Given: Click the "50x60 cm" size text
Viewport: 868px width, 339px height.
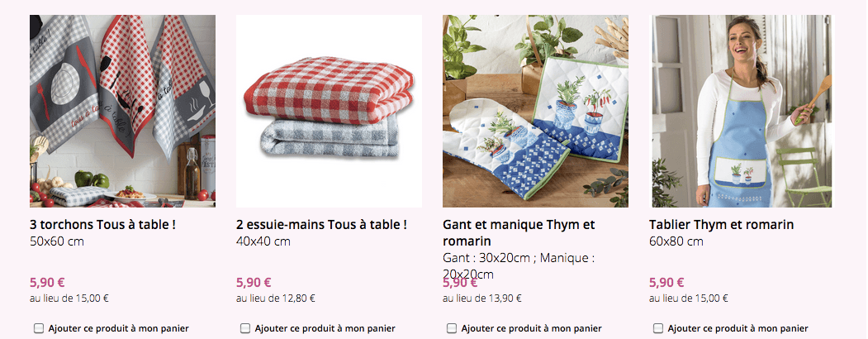Looking at the screenshot, I should (x=57, y=241).
